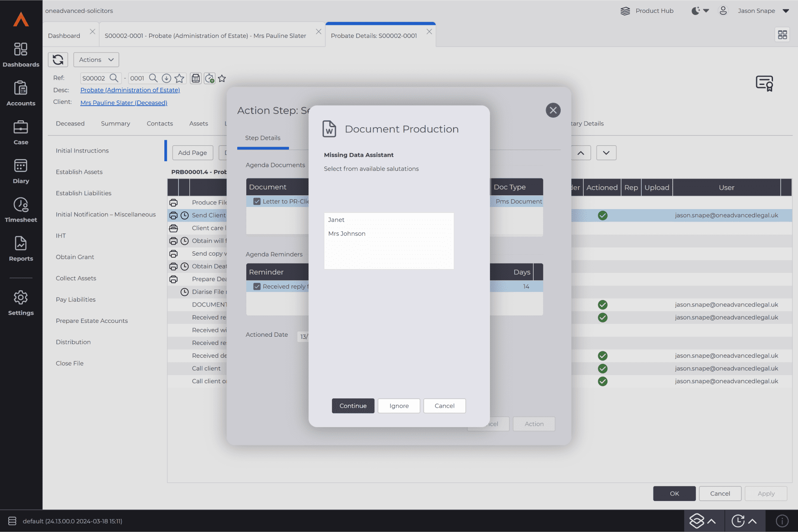Select the Step Details tab
This screenshot has height=532, width=798.
tap(263, 138)
